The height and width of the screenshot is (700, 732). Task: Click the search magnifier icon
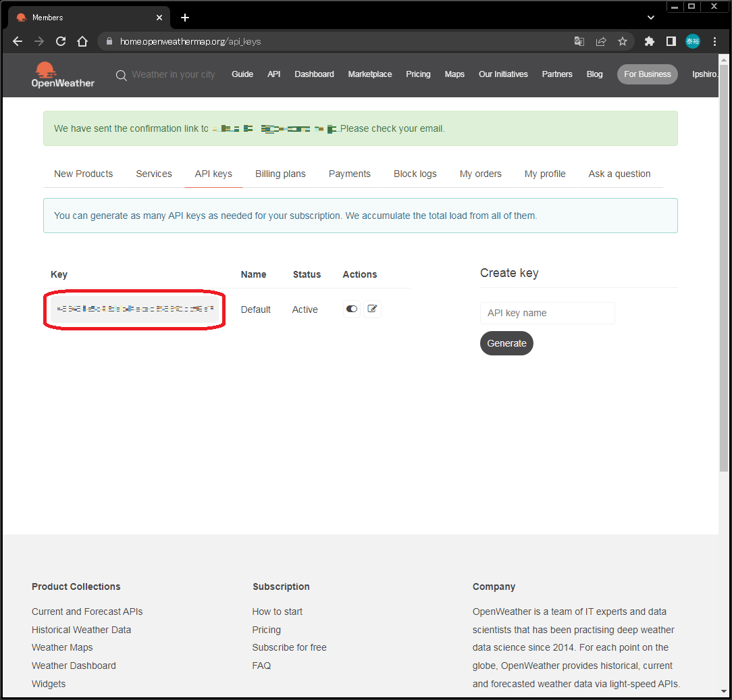(122, 75)
